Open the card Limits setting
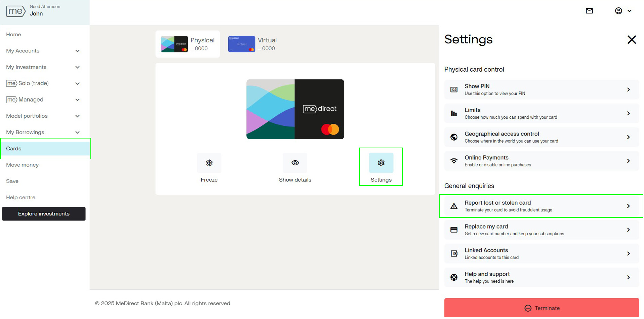 (x=541, y=114)
